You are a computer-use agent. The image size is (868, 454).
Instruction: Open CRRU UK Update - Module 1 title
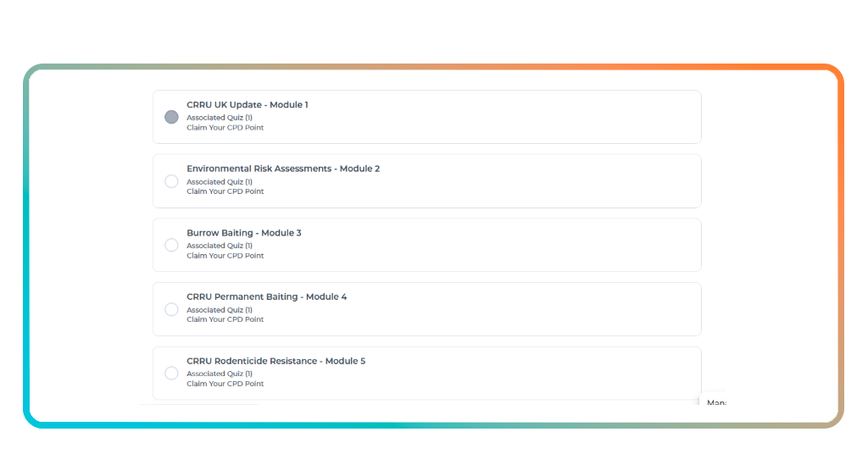click(247, 105)
